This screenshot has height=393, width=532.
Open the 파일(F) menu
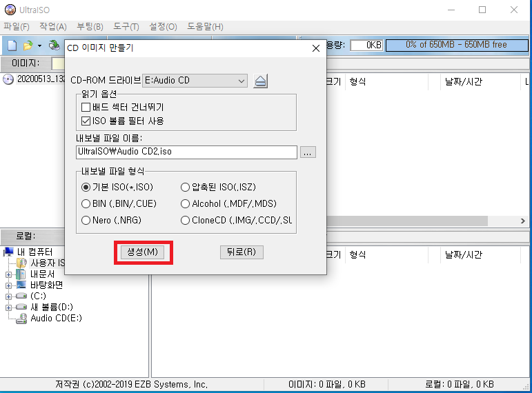[x=17, y=26]
